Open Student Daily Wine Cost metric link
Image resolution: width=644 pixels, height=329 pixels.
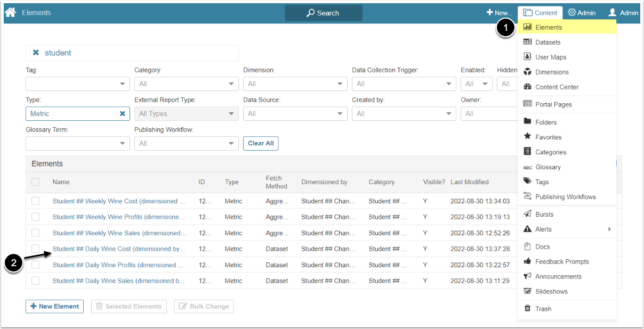(119, 249)
